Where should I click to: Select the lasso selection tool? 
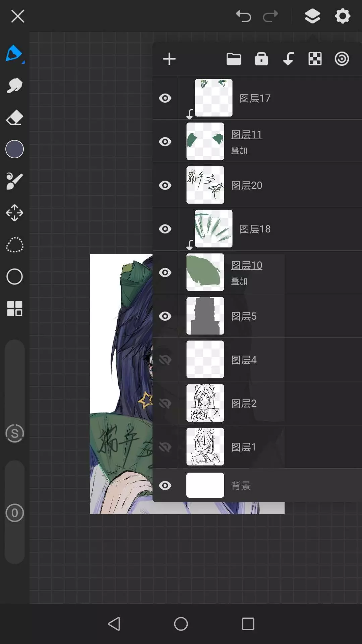click(14, 245)
